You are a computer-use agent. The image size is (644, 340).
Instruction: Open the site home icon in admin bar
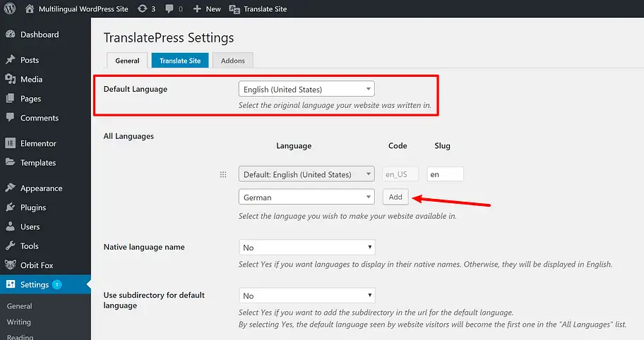click(30, 8)
